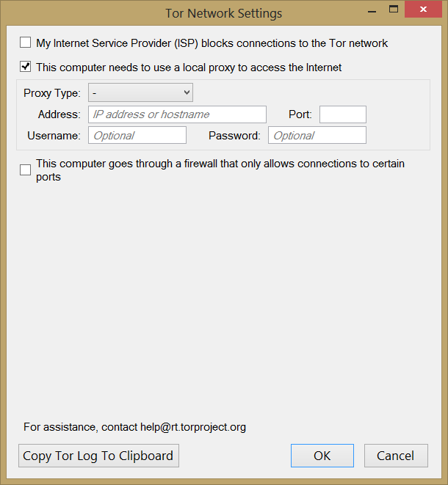
Task: Maximize the settings window
Action: point(393,10)
